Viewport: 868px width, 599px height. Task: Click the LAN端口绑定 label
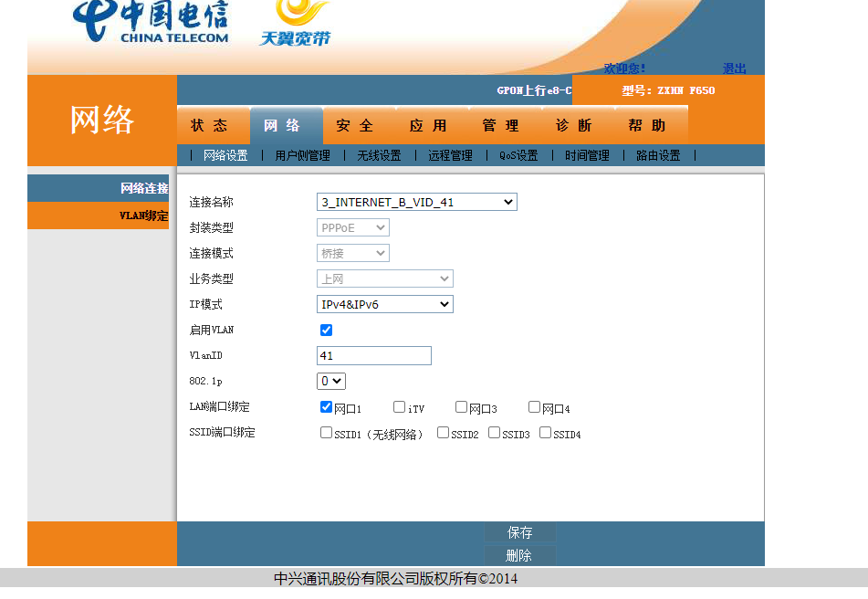pyautogui.click(x=219, y=407)
